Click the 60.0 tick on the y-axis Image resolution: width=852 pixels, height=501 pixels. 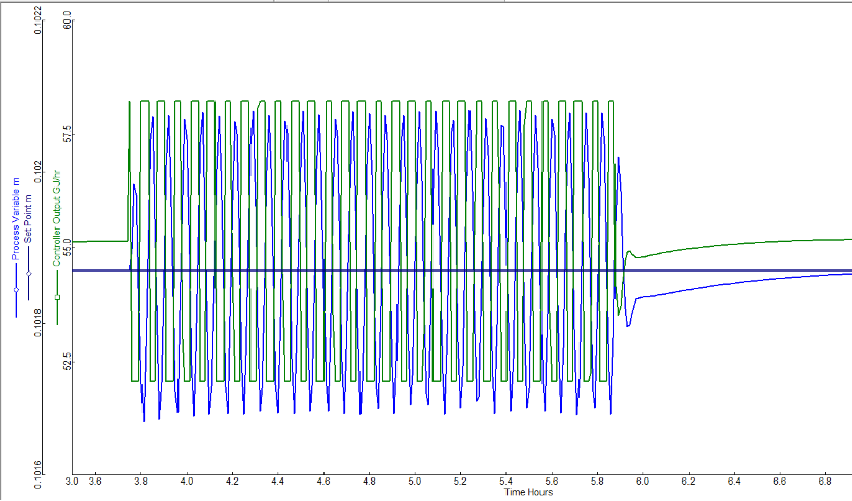click(x=67, y=21)
